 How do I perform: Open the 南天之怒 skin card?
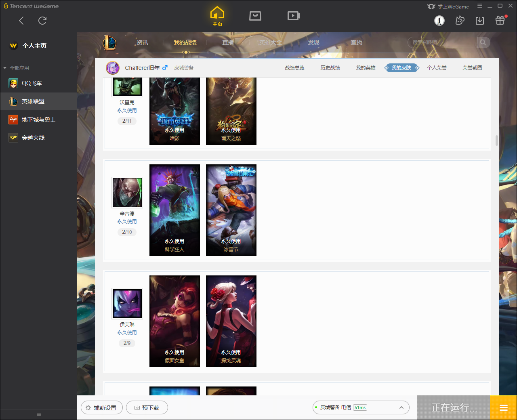pyautogui.click(x=231, y=111)
